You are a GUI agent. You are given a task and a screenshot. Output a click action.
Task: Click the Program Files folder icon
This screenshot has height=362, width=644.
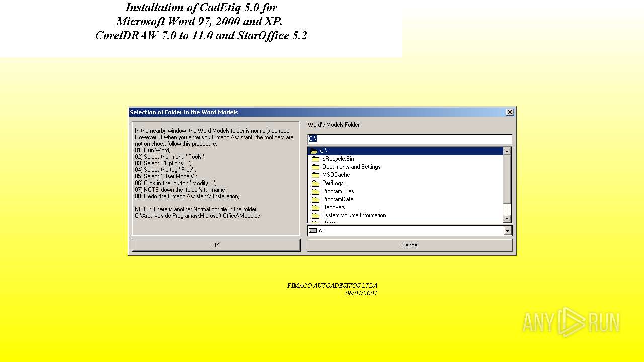point(316,192)
